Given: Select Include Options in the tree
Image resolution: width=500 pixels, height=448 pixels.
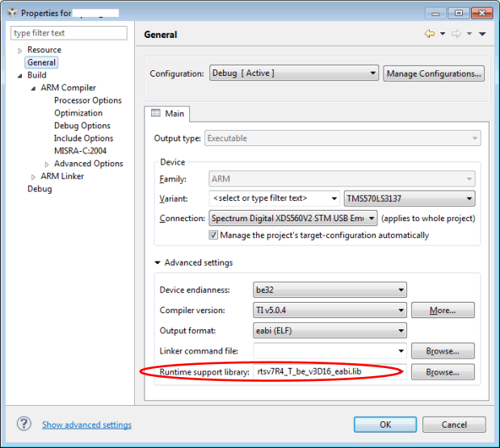Looking at the screenshot, I should tap(83, 138).
